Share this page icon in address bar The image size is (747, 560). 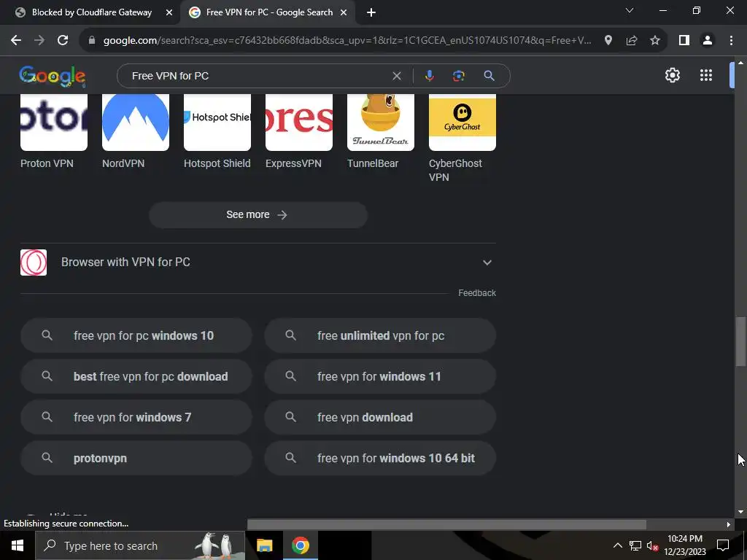pyautogui.click(x=632, y=41)
